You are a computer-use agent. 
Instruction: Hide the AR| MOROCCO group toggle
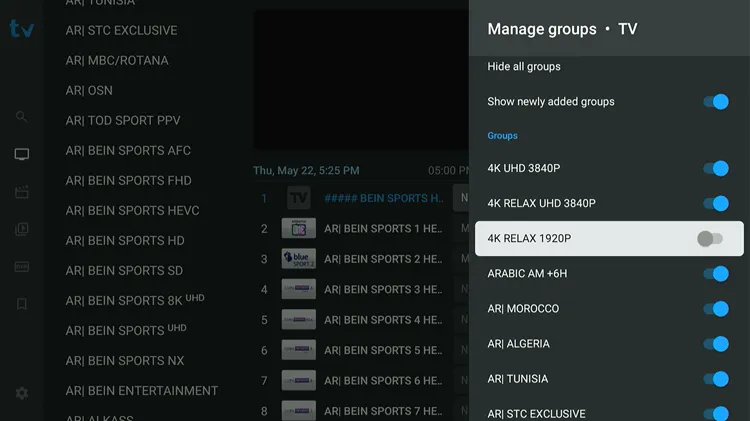coord(716,309)
